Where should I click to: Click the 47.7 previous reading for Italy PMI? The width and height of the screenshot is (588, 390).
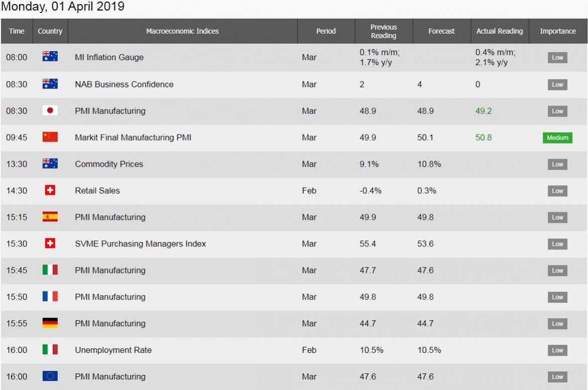368,271
